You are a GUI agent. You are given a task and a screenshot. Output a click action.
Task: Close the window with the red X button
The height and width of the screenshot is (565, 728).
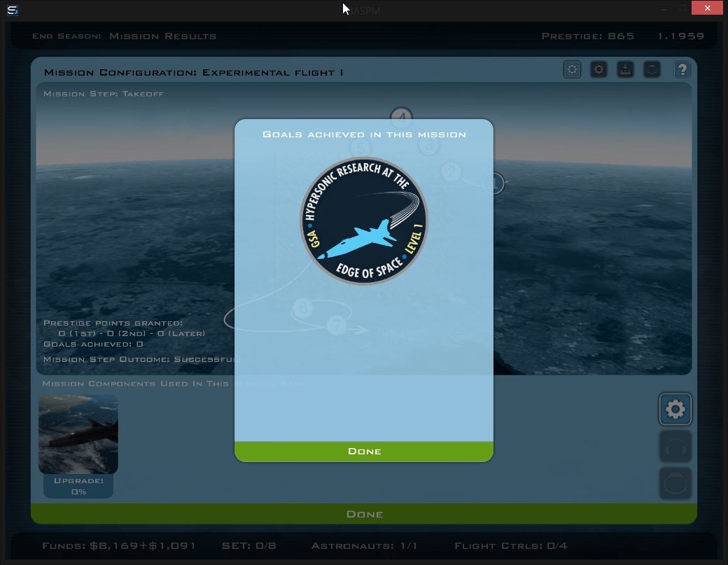pos(707,8)
